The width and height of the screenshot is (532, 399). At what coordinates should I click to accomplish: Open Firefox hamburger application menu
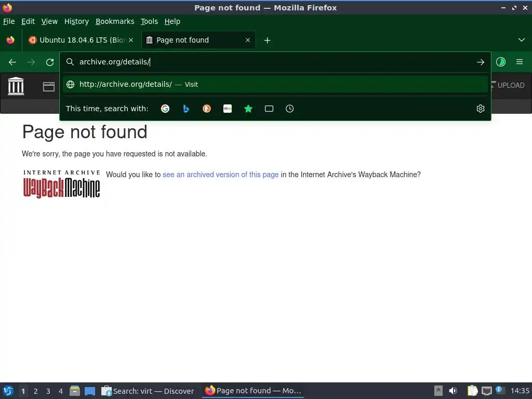[520, 62]
